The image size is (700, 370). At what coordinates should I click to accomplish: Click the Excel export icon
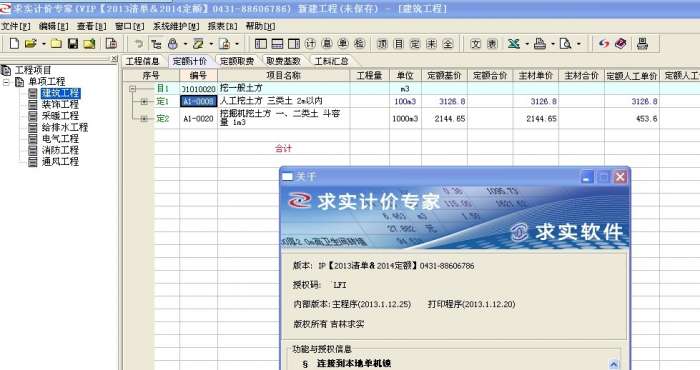coord(514,44)
